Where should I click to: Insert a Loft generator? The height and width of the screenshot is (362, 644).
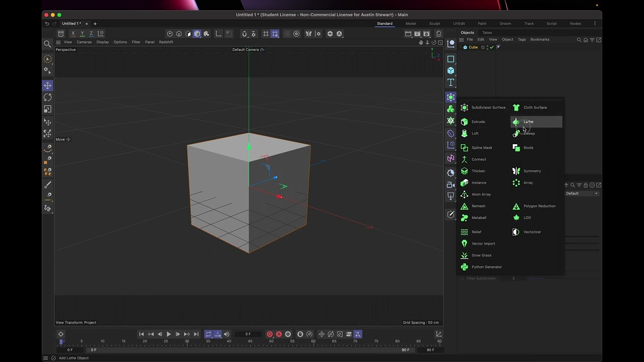click(x=474, y=134)
